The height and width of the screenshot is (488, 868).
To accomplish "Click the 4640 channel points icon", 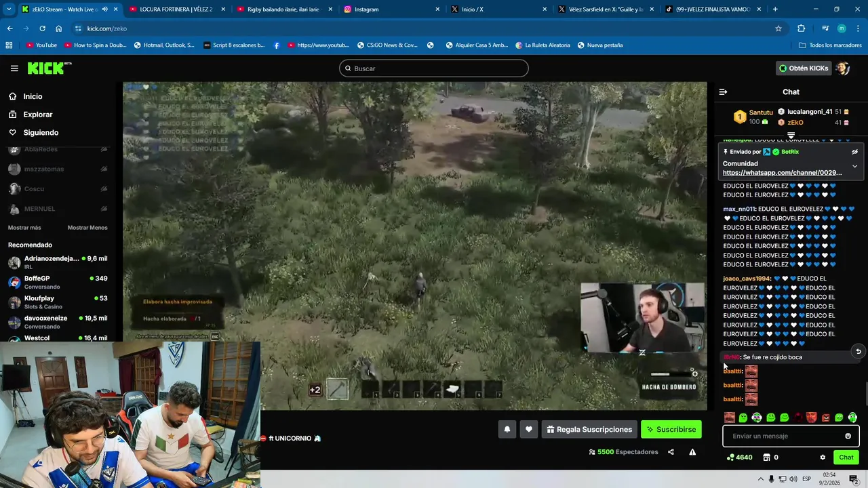I will click(730, 457).
